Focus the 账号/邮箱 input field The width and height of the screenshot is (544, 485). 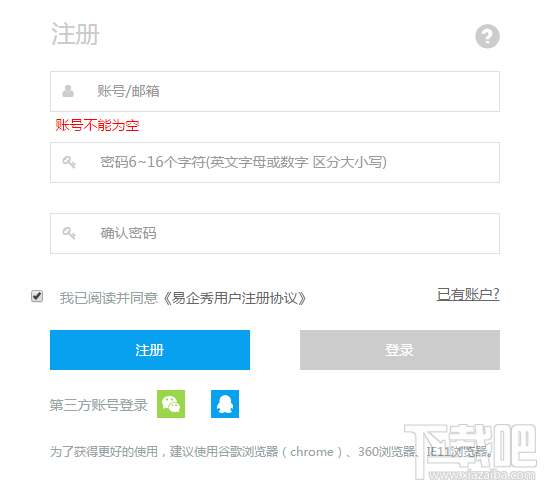pos(275,92)
